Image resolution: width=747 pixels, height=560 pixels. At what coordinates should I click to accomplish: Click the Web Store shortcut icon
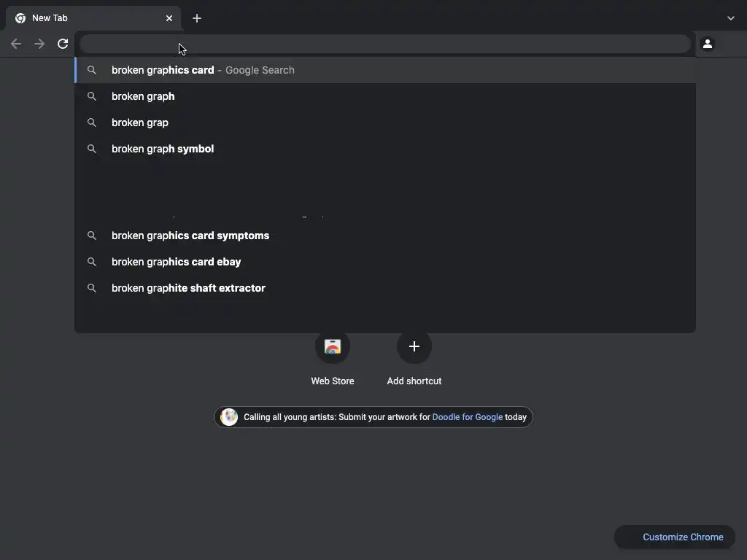pyautogui.click(x=333, y=346)
